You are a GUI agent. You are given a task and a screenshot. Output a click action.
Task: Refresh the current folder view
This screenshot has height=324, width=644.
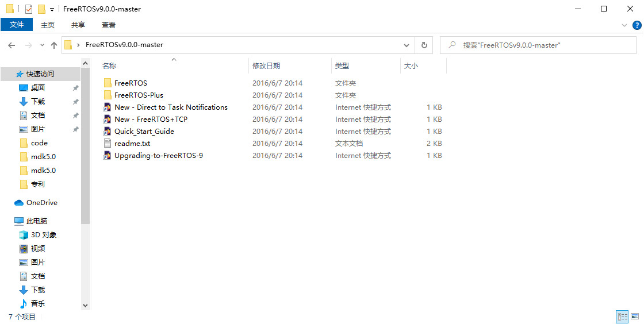click(x=424, y=45)
